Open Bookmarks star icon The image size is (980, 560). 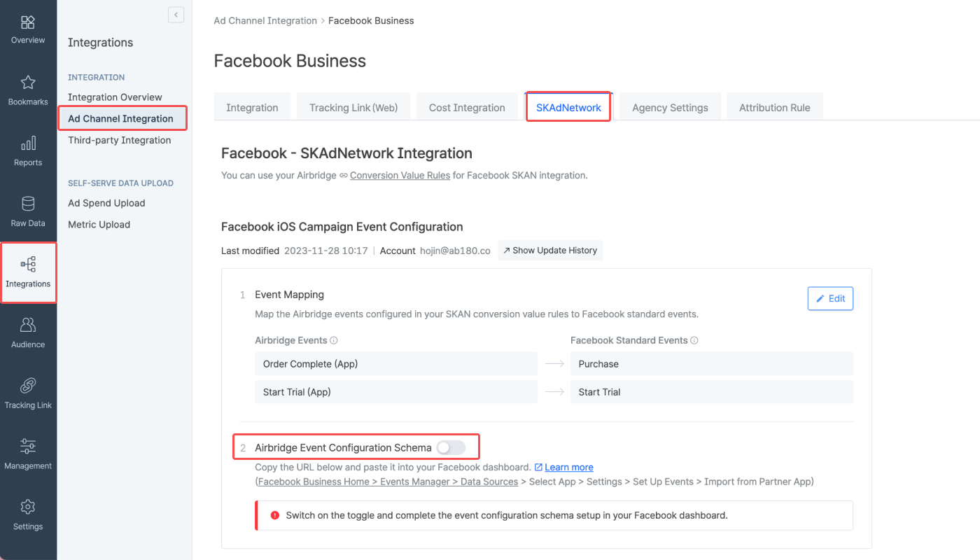28,83
